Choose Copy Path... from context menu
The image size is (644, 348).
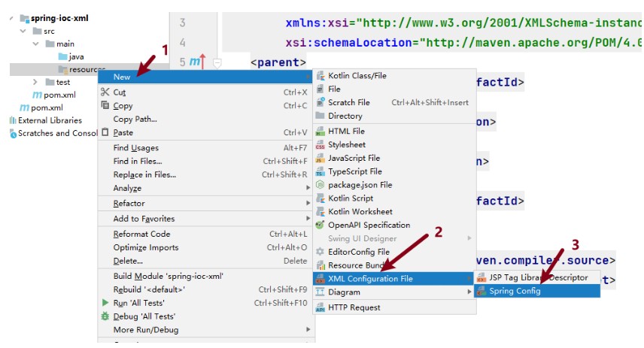pos(205,119)
